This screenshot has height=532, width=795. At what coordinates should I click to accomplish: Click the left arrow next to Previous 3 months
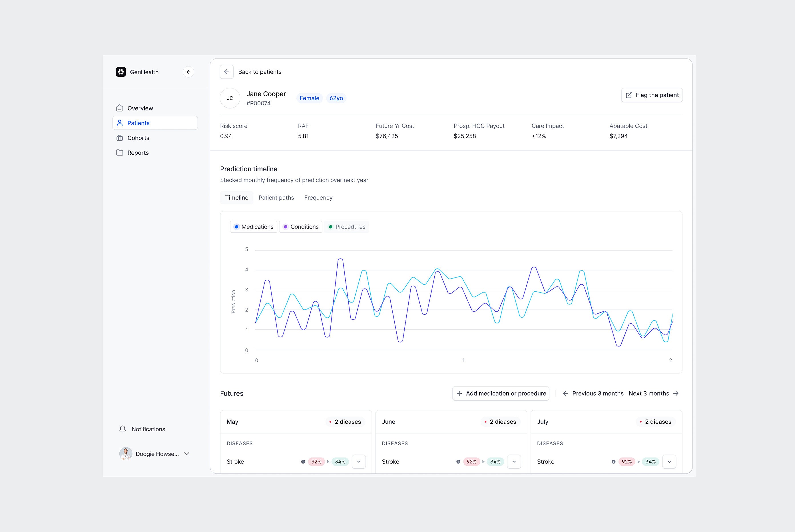[565, 393]
